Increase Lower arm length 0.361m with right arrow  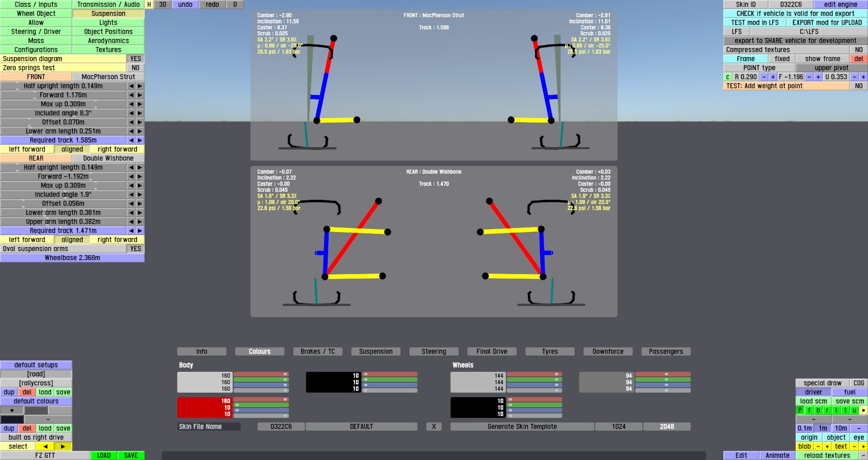[x=140, y=213]
